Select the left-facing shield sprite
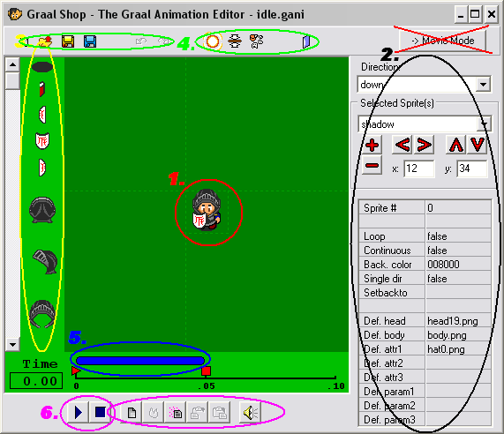This screenshot has height=434, width=504. pyautogui.click(x=42, y=115)
